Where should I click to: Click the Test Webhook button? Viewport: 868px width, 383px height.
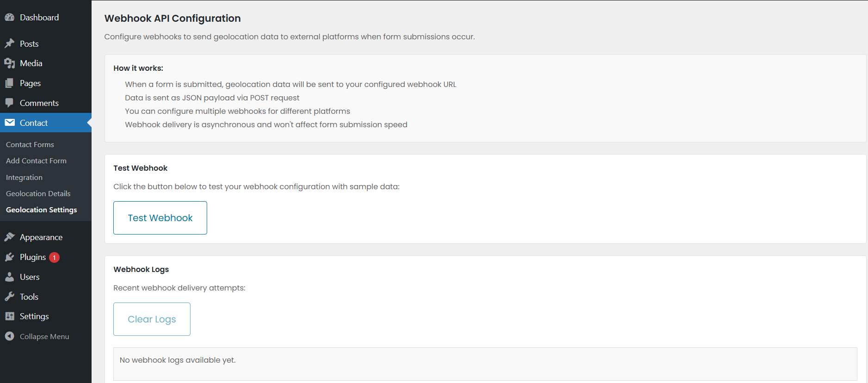160,217
